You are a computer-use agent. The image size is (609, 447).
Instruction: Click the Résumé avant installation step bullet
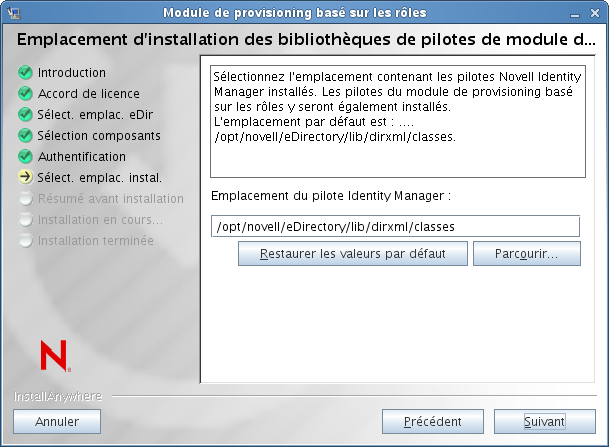coord(25,199)
